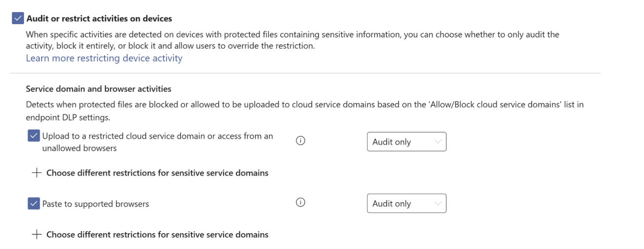Open Audit only dropdown for Paste to browsers

tap(407, 203)
